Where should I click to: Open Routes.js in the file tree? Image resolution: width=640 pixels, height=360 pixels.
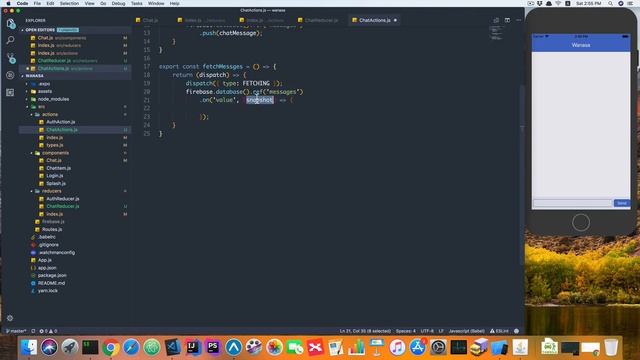[52, 229]
